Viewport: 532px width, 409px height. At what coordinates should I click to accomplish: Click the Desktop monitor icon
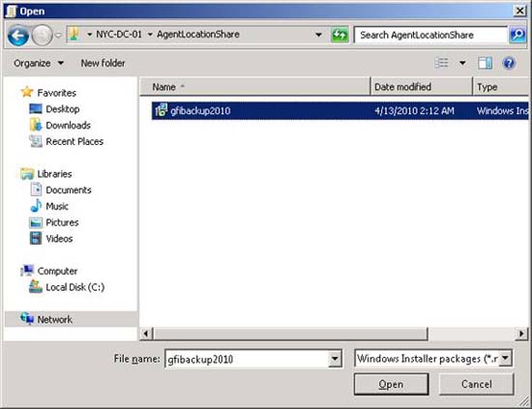[36, 109]
